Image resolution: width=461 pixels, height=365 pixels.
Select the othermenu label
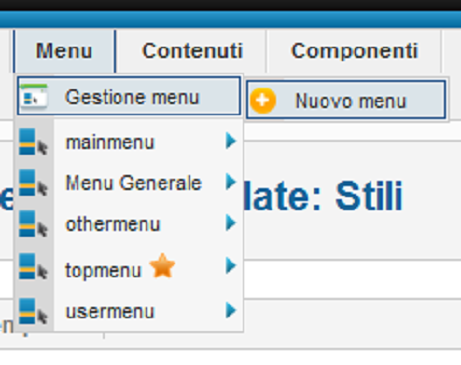tap(113, 224)
